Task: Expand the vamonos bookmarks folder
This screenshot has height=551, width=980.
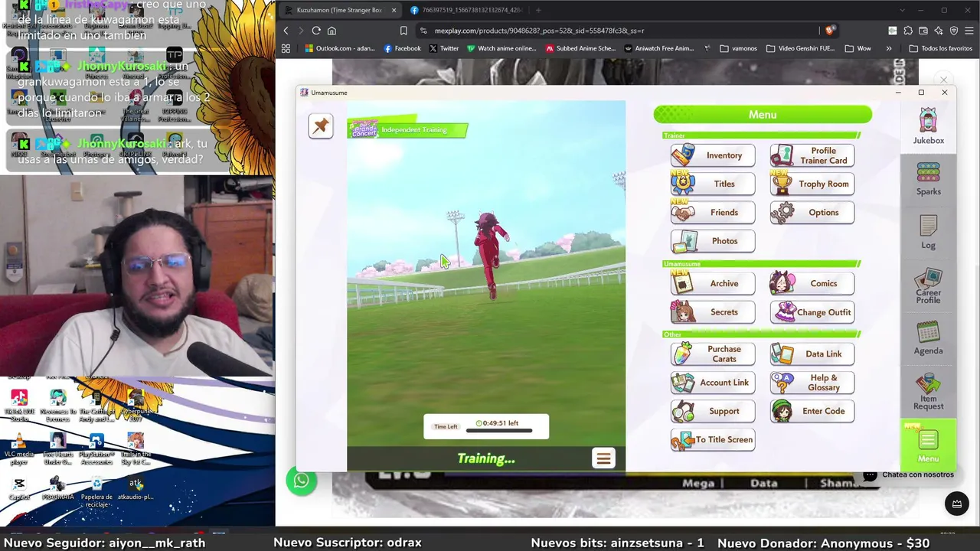Action: [x=738, y=48]
